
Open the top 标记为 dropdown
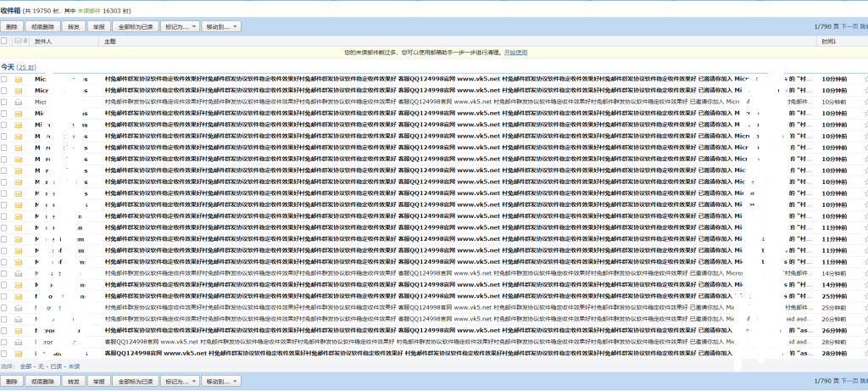180,26
